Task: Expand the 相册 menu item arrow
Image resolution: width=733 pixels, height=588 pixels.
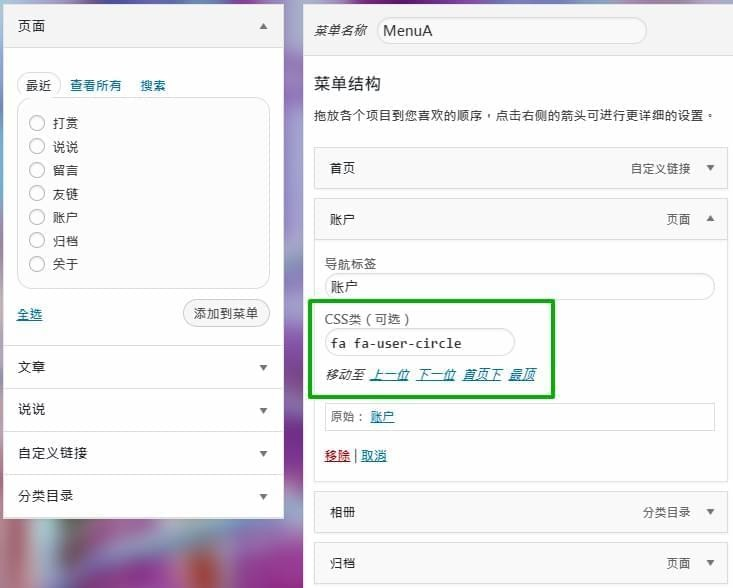Action: coord(710,512)
